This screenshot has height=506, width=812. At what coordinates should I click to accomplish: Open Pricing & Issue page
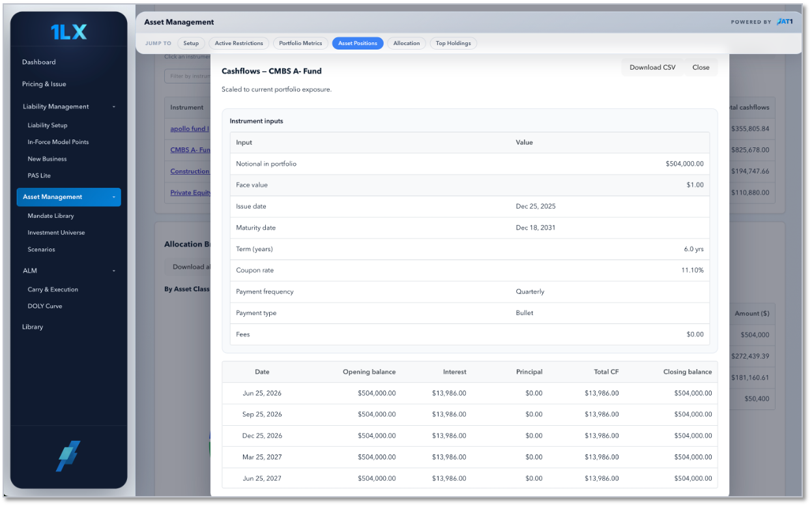click(44, 84)
